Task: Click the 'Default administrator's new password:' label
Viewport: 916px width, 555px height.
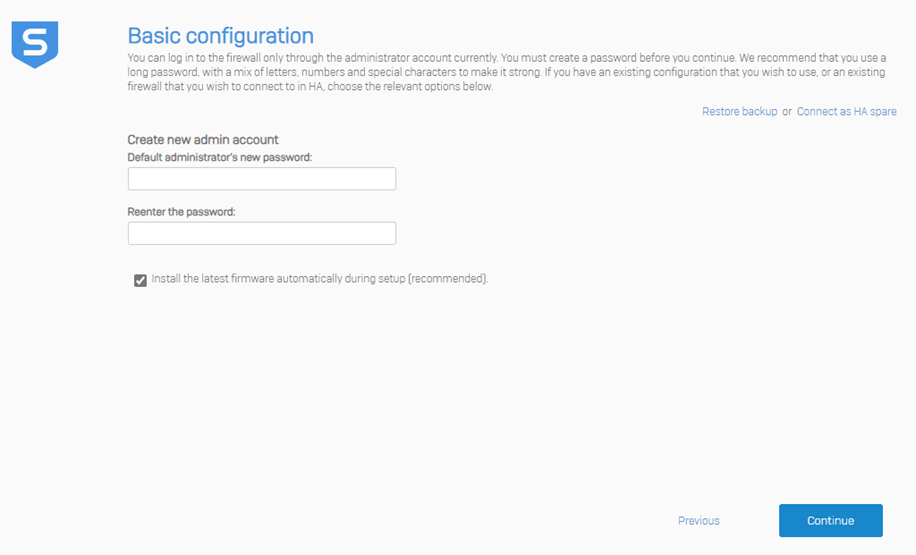Action: [x=220, y=157]
